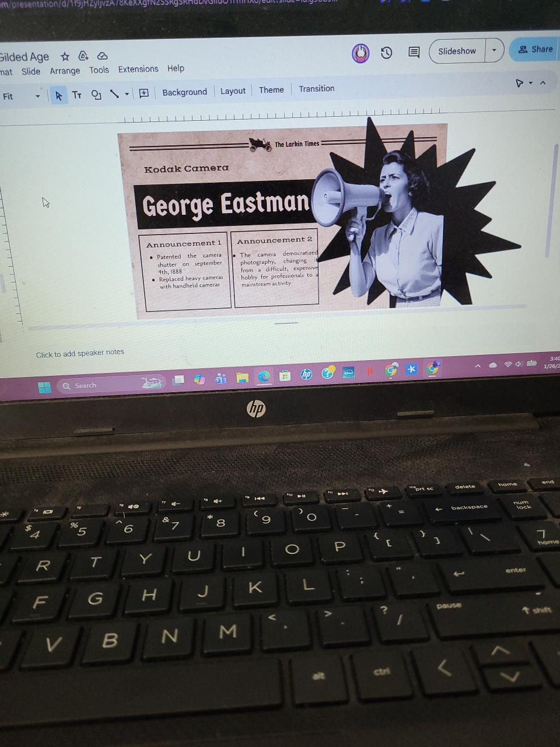Select the Kodak Camera subtitle
560x747 pixels.
[187, 169]
